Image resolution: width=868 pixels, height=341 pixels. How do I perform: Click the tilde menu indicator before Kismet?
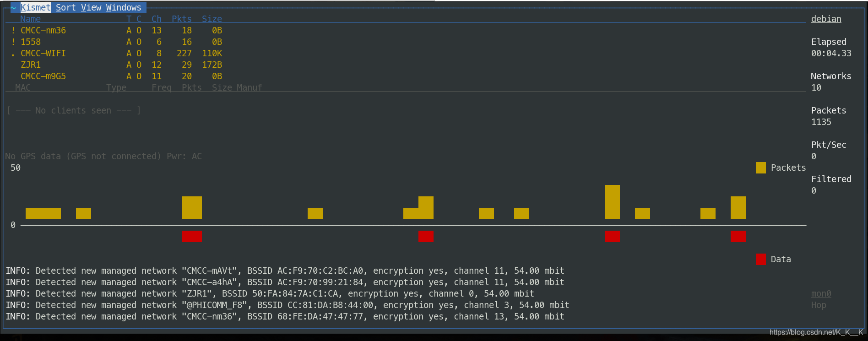pos(13,7)
